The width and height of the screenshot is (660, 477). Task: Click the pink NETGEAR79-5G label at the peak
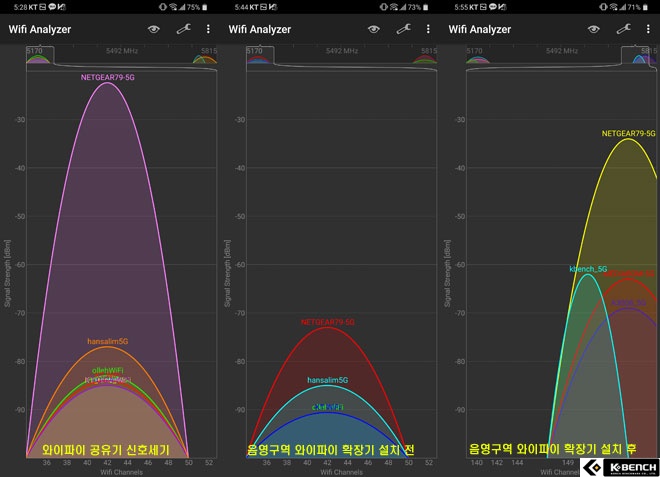(x=108, y=77)
